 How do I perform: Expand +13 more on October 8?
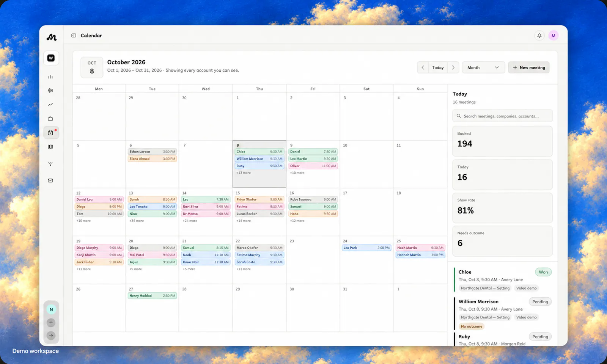244,173
